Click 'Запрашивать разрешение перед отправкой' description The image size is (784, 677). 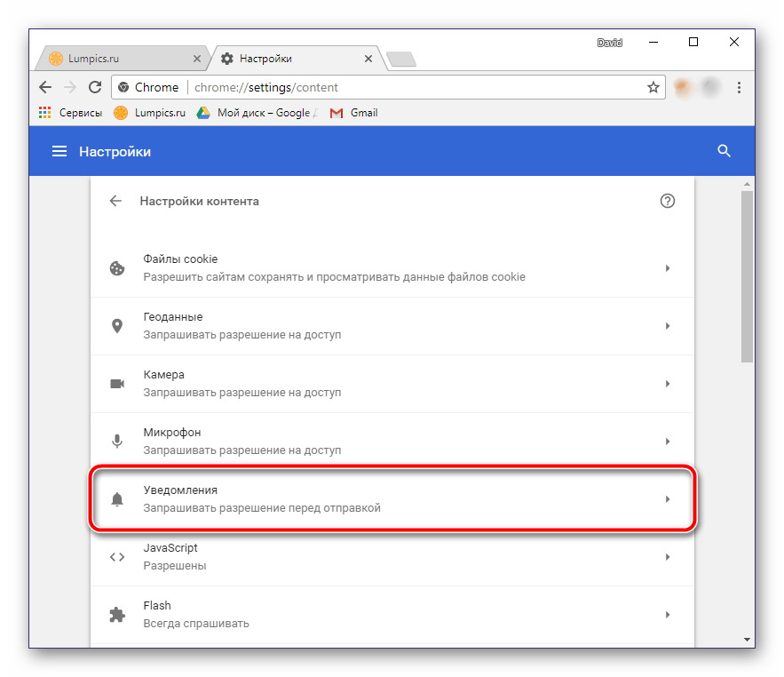pos(262,508)
